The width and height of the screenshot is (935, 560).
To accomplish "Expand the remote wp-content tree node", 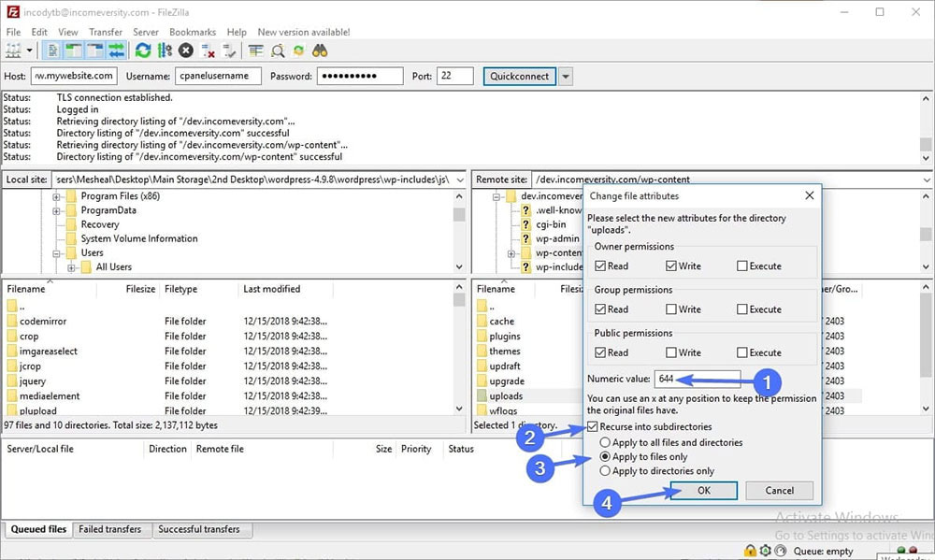I will 511,253.
